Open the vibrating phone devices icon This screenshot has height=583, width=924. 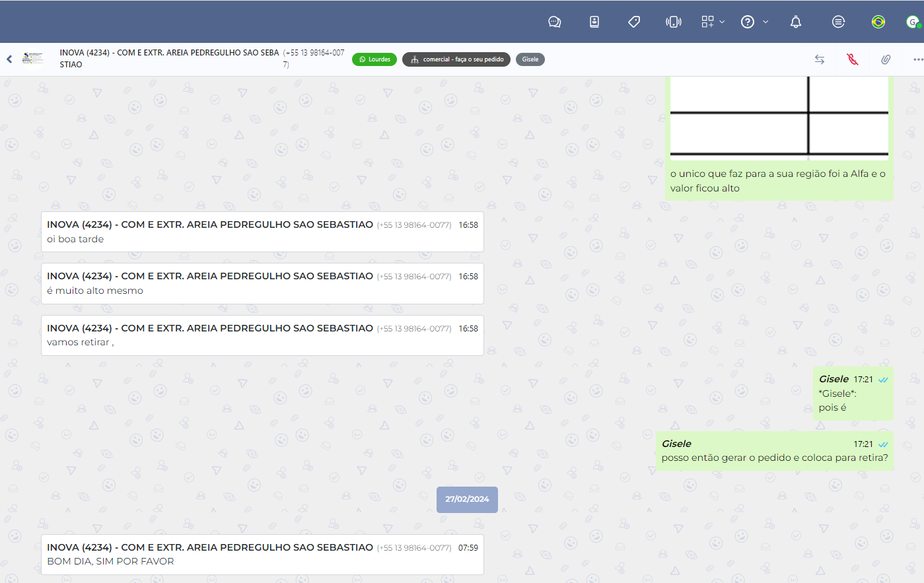coord(673,22)
